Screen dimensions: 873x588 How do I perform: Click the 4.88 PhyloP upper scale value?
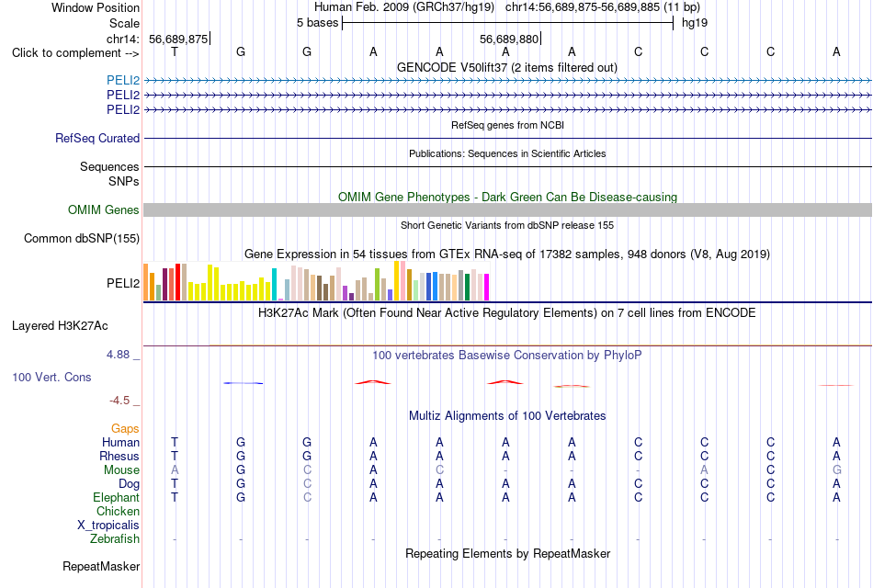[x=118, y=354]
